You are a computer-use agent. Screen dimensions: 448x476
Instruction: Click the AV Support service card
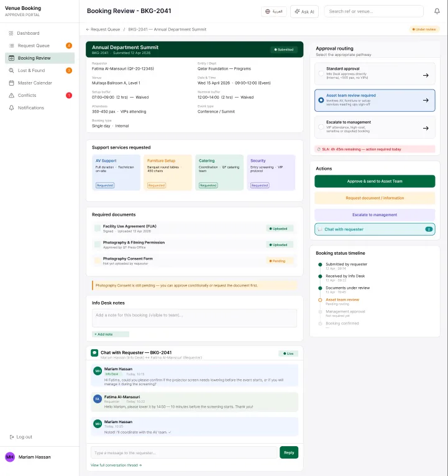click(116, 173)
